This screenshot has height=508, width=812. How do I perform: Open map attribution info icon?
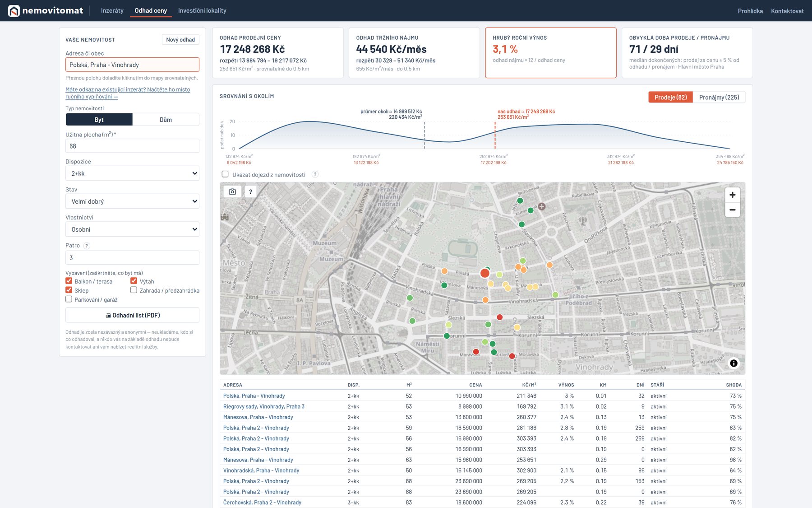[x=734, y=363]
